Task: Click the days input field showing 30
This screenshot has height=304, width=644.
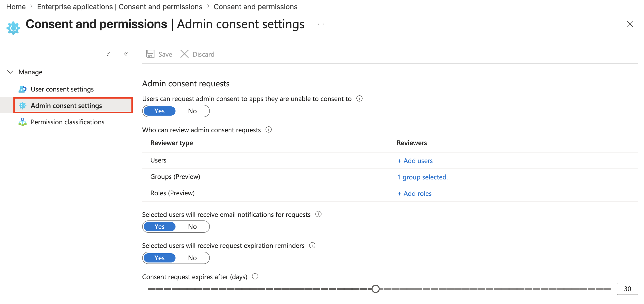Action: (x=627, y=289)
